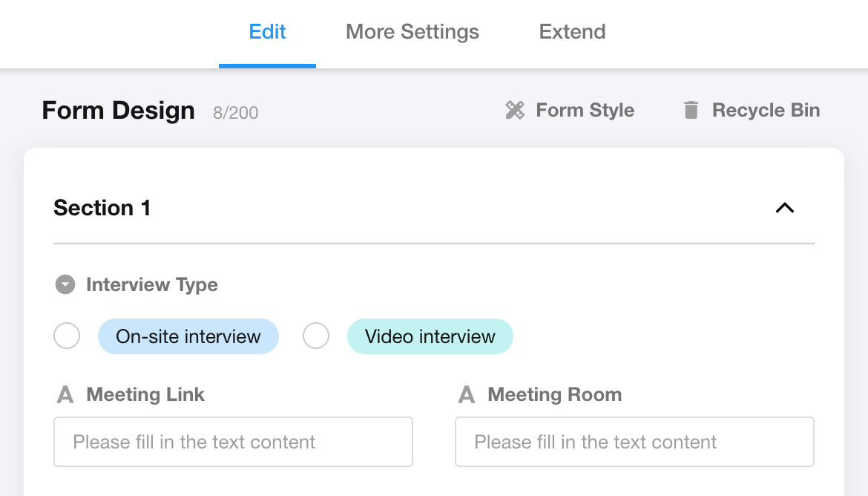The width and height of the screenshot is (868, 496).
Task: Click the blue On-site interview tag
Action: 188,336
